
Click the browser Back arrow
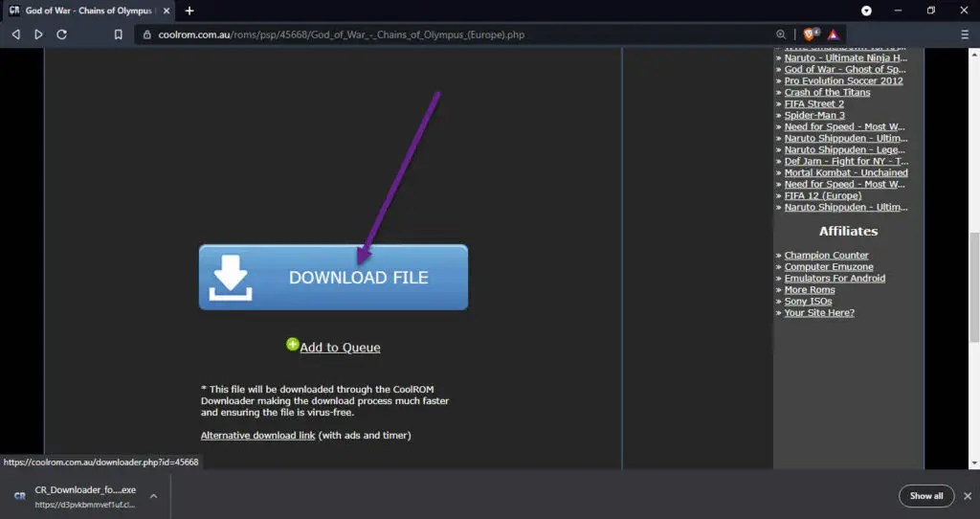(x=16, y=34)
